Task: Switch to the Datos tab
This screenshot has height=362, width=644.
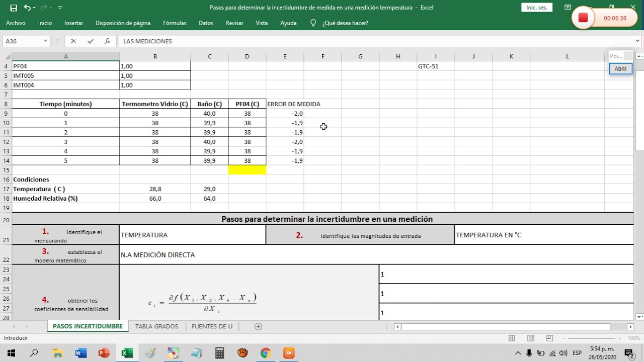Action: pyautogui.click(x=206, y=23)
